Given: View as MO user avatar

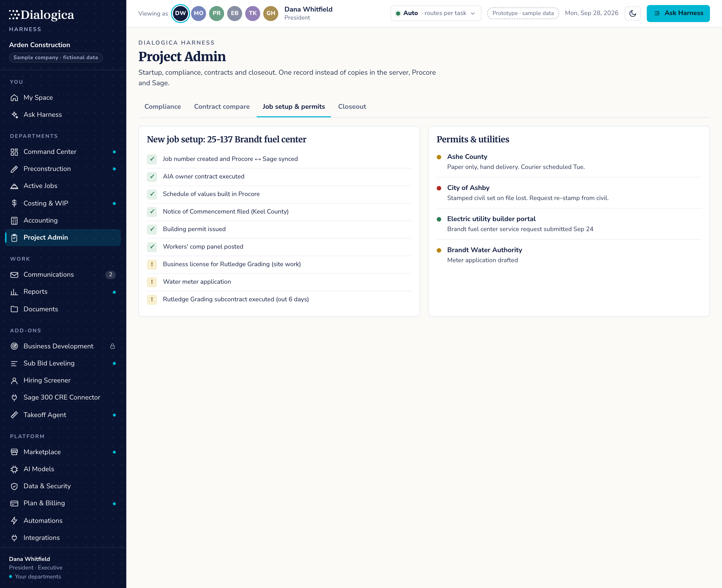Looking at the screenshot, I should (x=199, y=14).
